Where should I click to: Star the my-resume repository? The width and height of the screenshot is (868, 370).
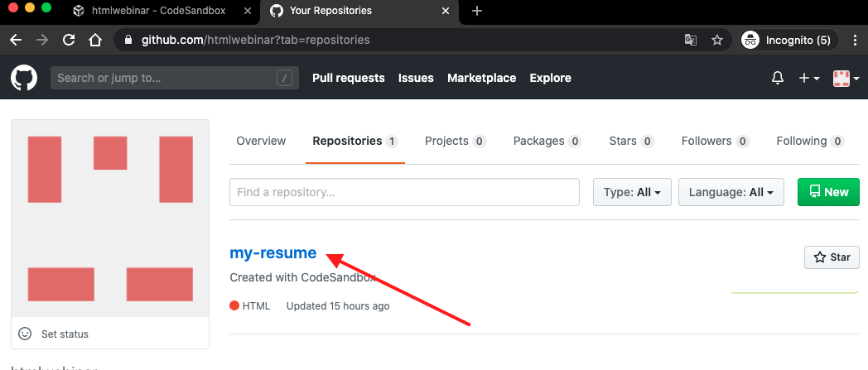click(x=832, y=257)
